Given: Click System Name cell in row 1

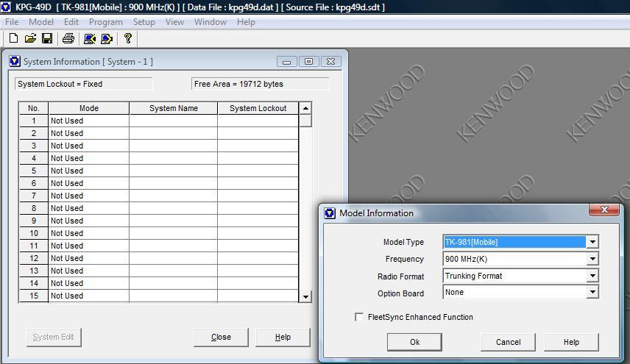Looking at the screenshot, I should click(173, 121).
